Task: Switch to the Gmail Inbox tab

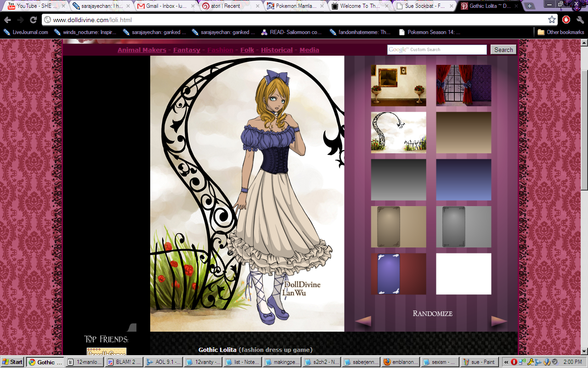Action: click(x=165, y=6)
